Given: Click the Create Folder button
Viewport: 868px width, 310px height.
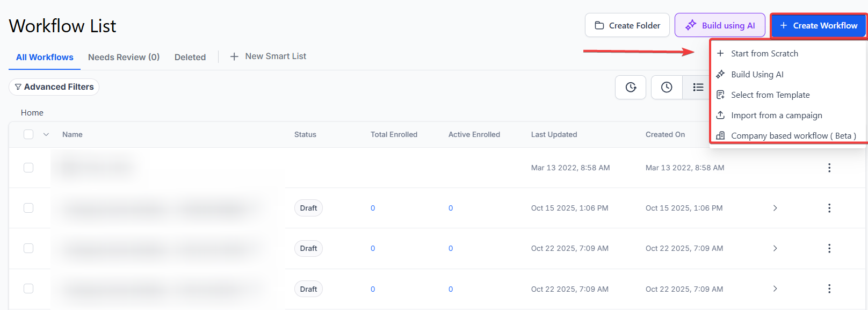Looking at the screenshot, I should [x=627, y=25].
